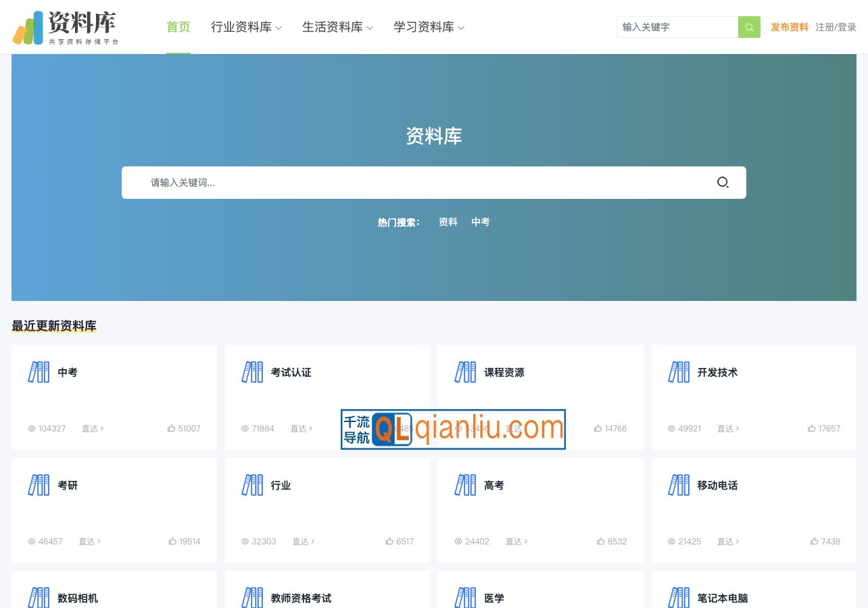Open the 生活资料库 dropdown menu
868x608 pixels.
(x=337, y=27)
